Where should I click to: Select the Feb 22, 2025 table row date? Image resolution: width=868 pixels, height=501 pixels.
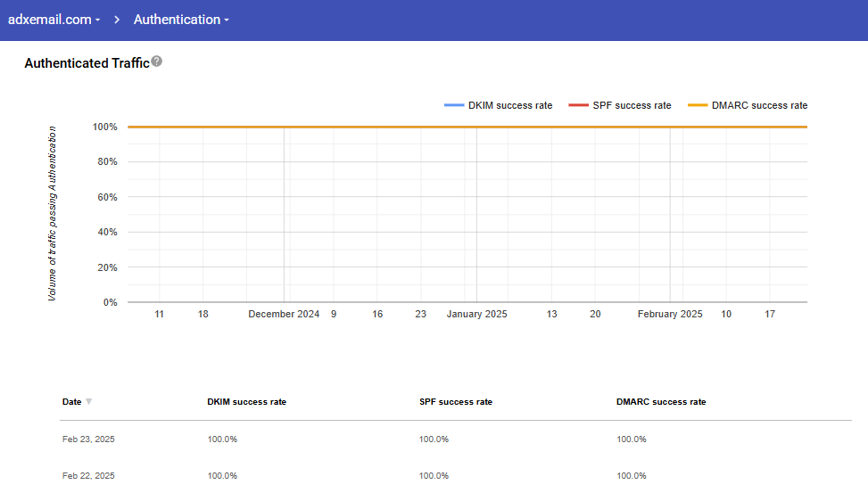(88, 476)
